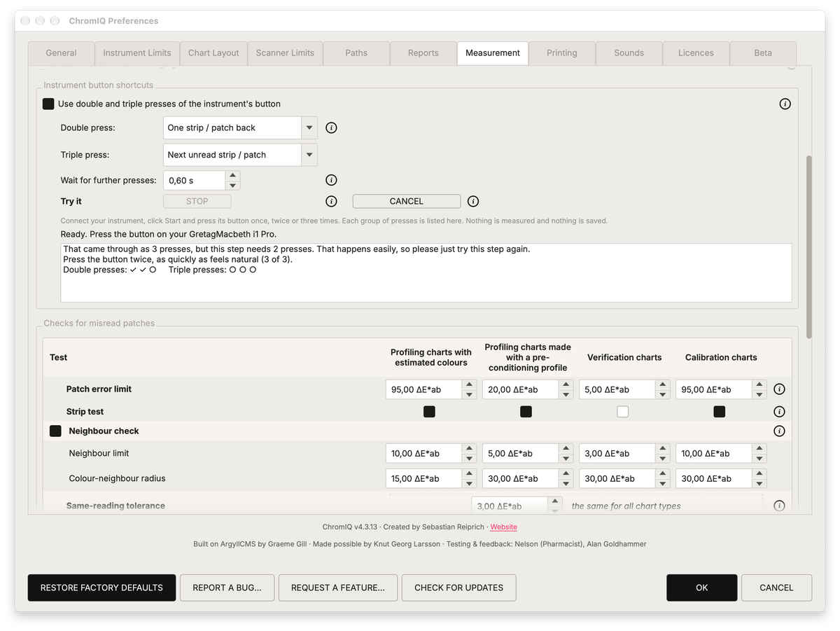Switch to the Sounds tab
840x631 pixels.
[x=629, y=53]
